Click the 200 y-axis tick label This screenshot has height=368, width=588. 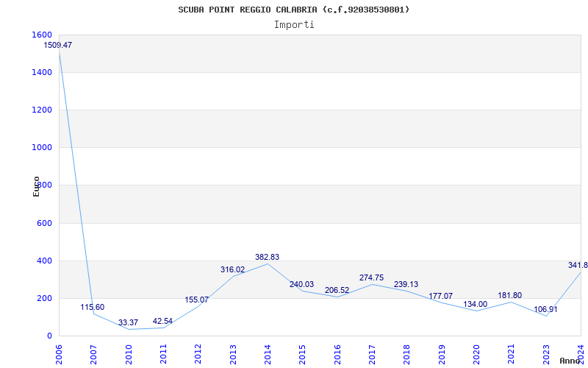click(x=44, y=299)
